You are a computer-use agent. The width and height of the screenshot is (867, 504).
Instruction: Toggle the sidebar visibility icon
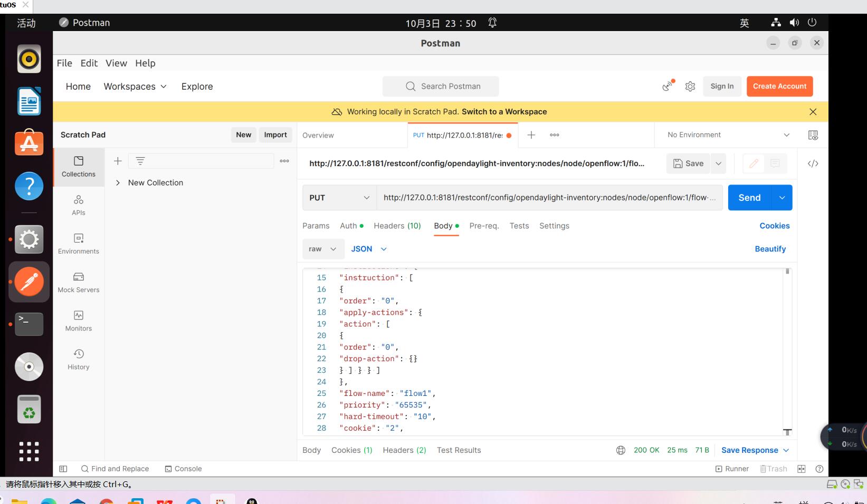(63, 469)
